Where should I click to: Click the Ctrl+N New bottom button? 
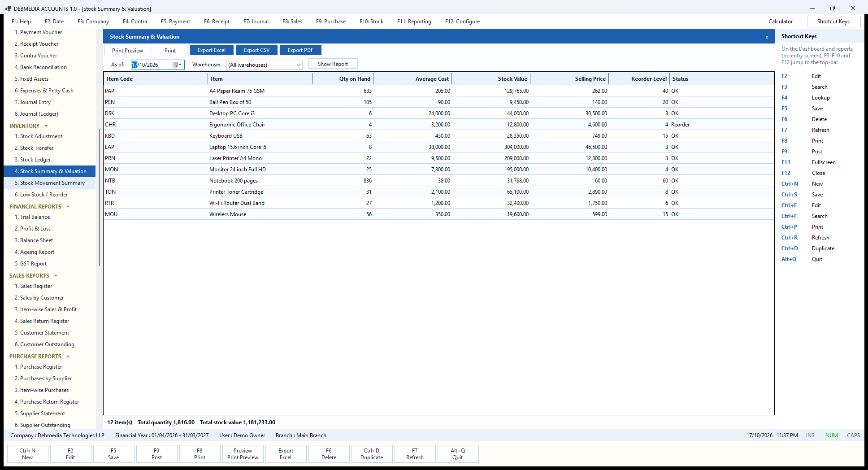pyautogui.click(x=27, y=454)
